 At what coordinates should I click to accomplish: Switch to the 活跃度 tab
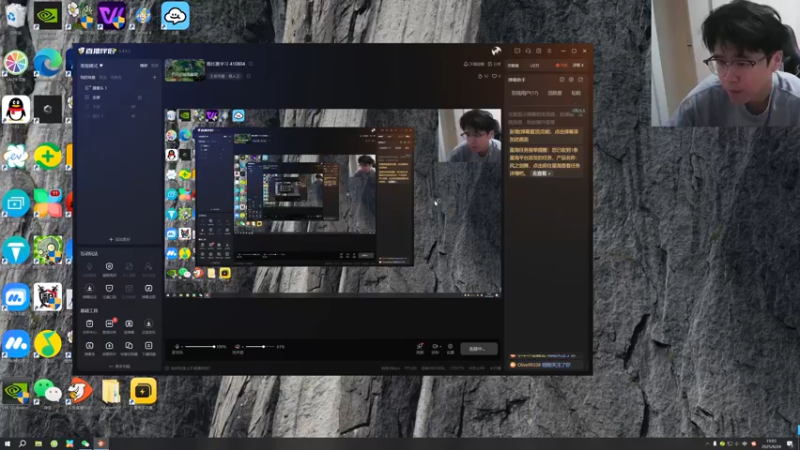click(555, 93)
